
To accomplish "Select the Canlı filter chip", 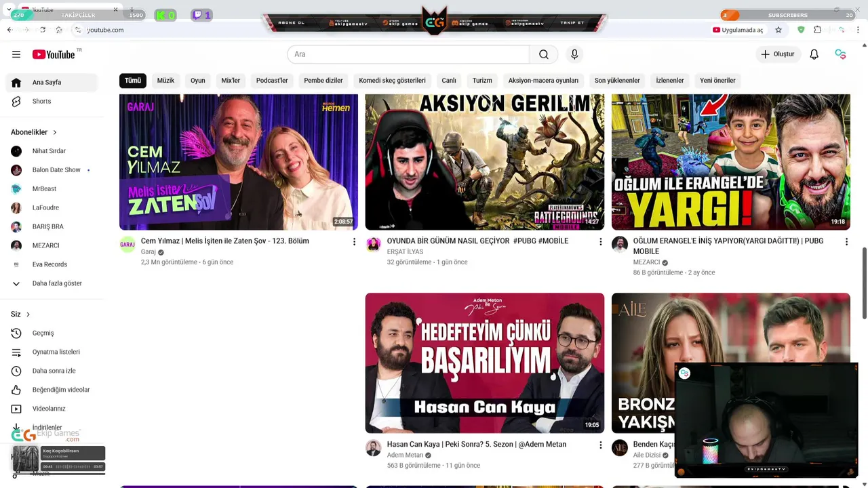I will click(449, 81).
